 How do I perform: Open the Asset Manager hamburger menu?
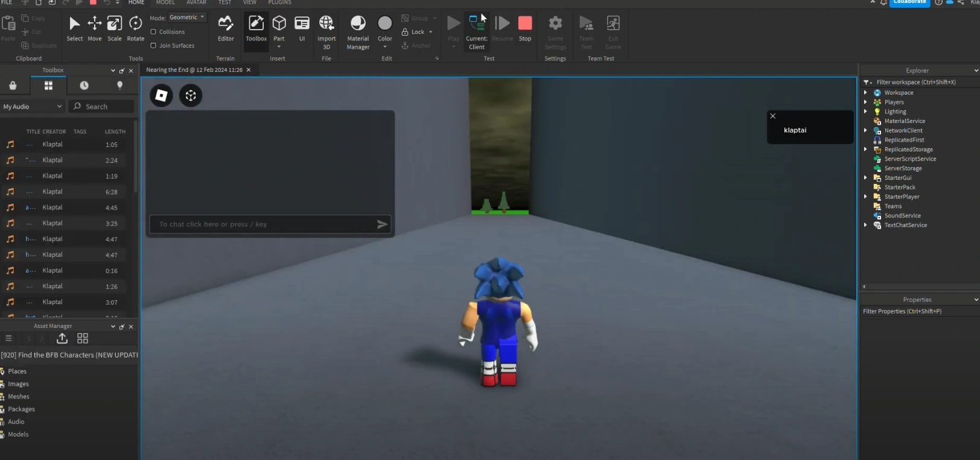pos(8,338)
